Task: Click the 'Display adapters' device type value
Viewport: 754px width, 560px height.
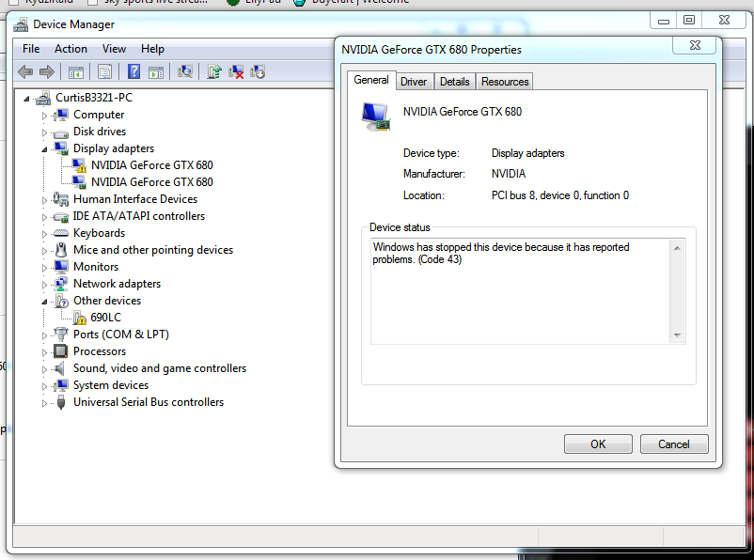Action: 527,153
